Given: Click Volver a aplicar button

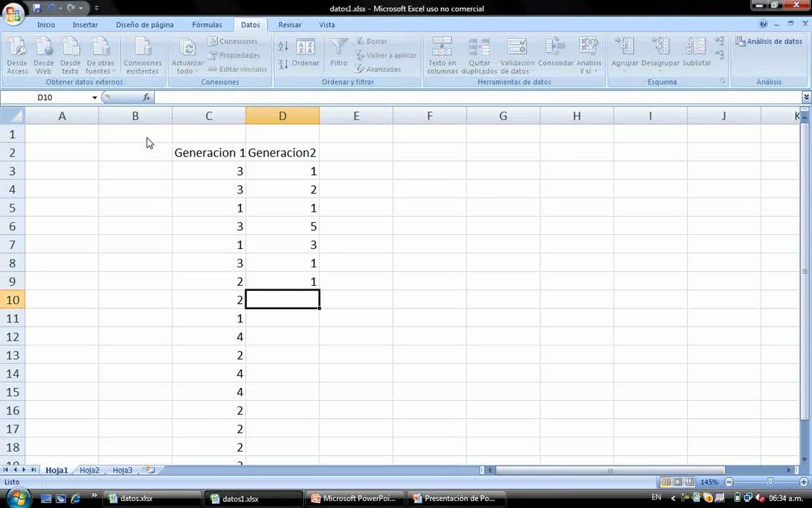Looking at the screenshot, I should coord(386,55).
